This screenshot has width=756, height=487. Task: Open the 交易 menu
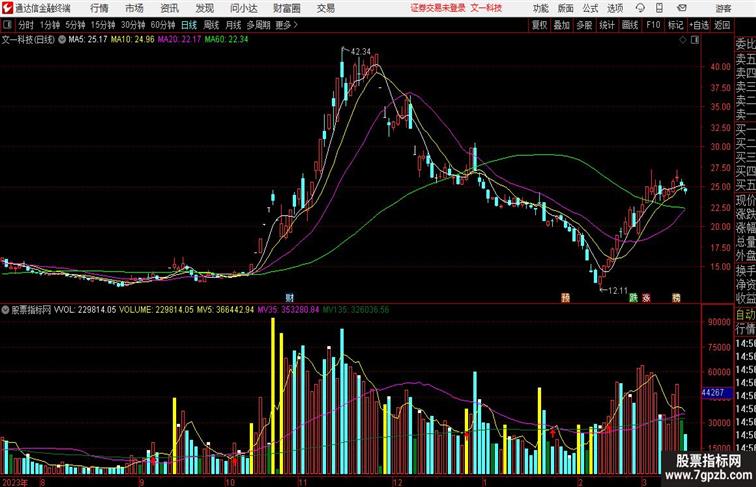(x=325, y=8)
